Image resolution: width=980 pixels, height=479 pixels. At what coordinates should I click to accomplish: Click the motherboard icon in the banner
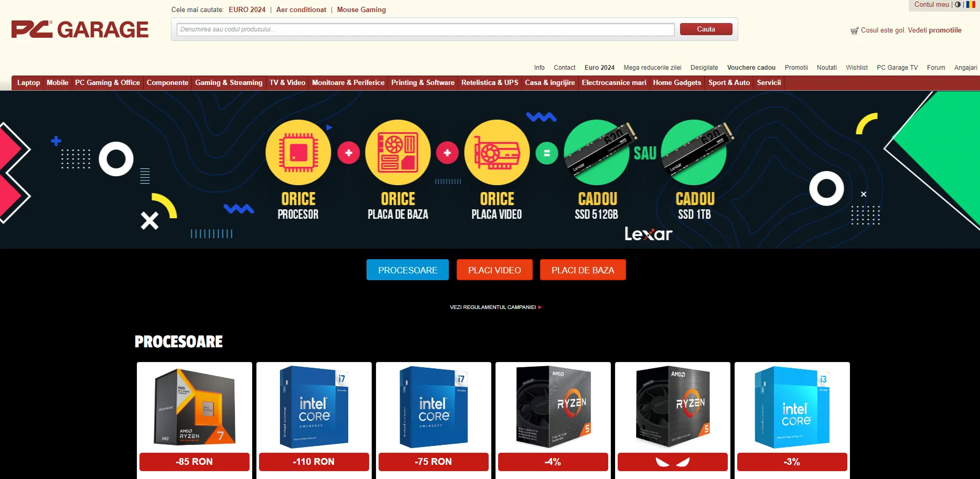(x=398, y=153)
